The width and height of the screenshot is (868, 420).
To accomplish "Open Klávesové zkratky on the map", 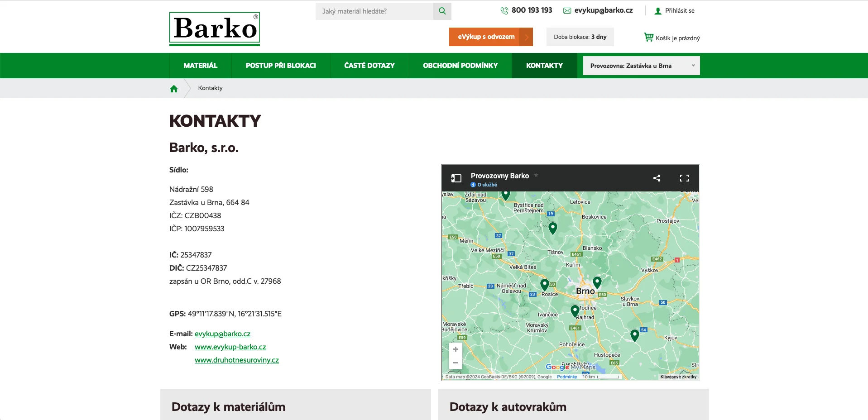I will click(678, 377).
